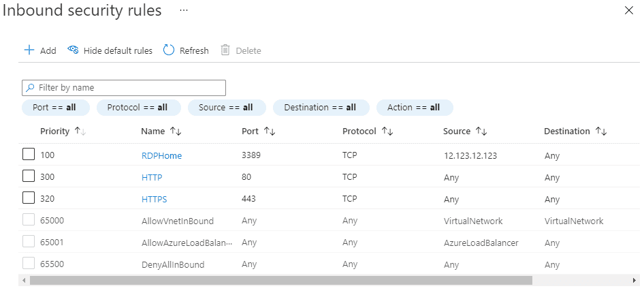Click the horizontal scrollbar thumb
This screenshot has height=295, width=644.
pyautogui.click(x=281, y=280)
